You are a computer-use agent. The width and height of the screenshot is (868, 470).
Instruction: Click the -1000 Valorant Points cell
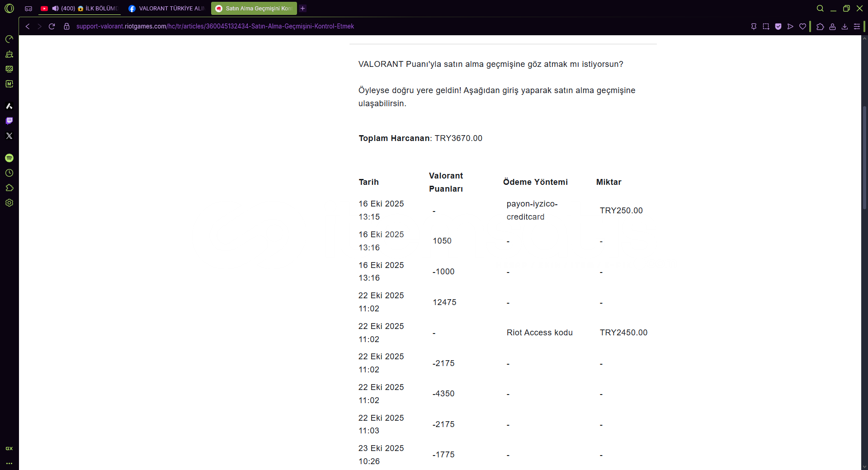443,272
